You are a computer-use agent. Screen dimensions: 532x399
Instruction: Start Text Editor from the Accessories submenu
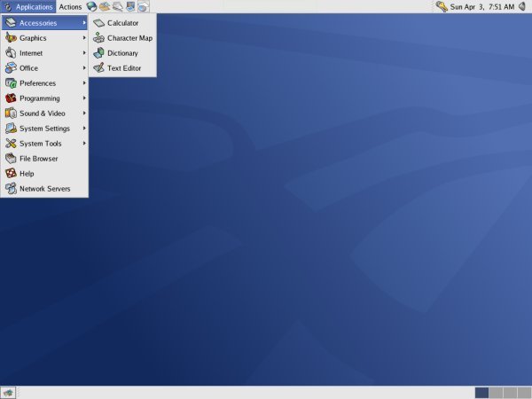(122, 68)
